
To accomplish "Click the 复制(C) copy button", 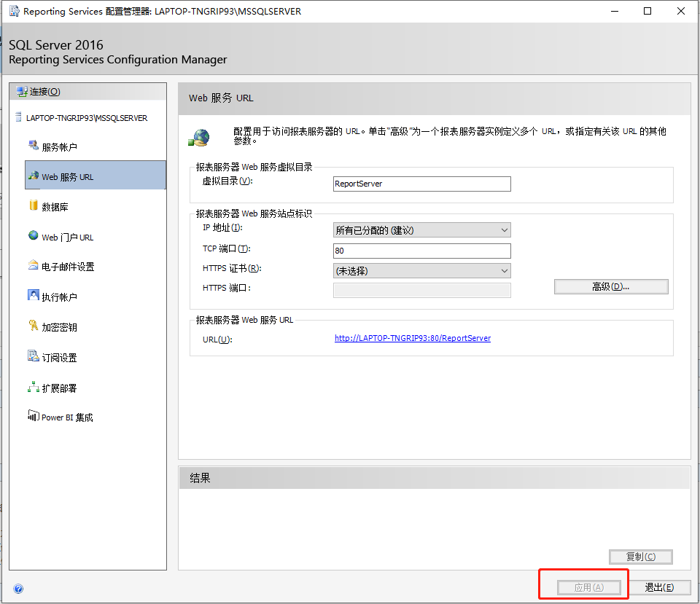I will [641, 557].
